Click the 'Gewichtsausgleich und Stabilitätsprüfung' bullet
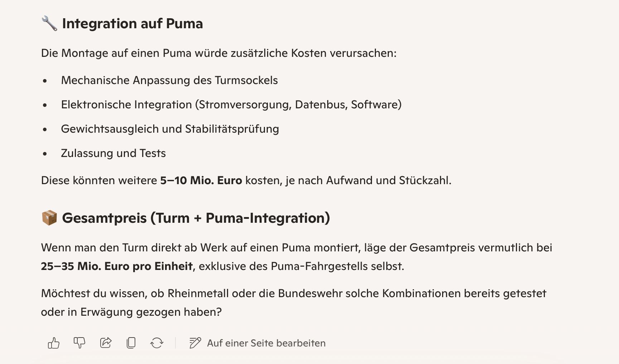The width and height of the screenshot is (619, 364). coord(170,129)
